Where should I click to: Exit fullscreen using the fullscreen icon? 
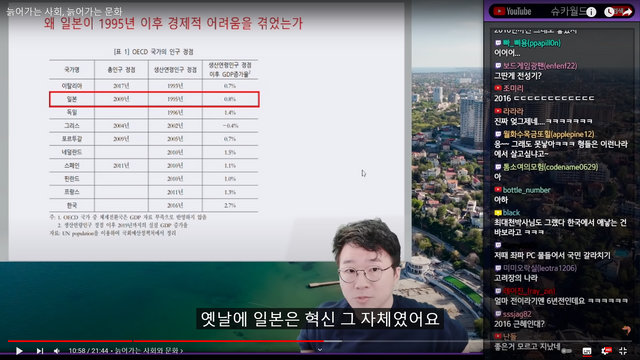(x=623, y=351)
